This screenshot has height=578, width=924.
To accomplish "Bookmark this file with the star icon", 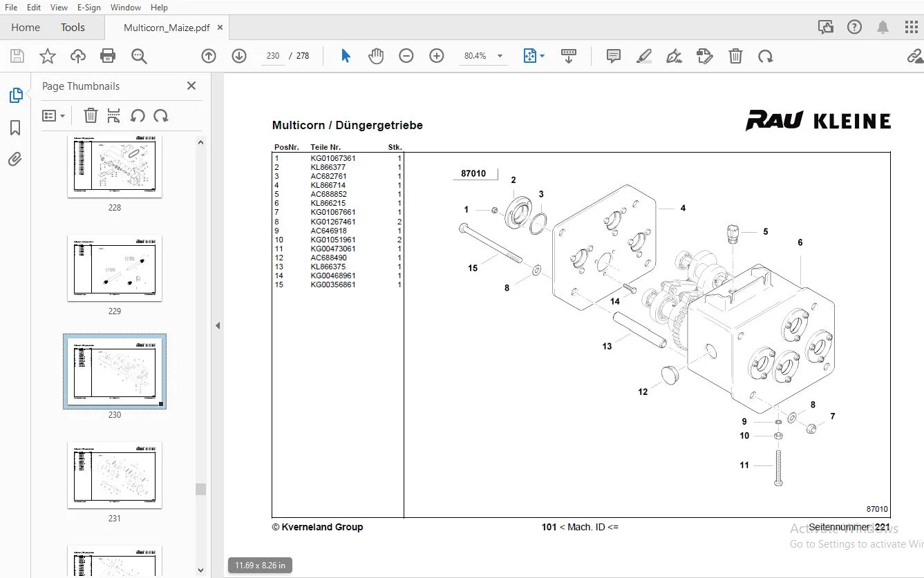I will [x=48, y=56].
